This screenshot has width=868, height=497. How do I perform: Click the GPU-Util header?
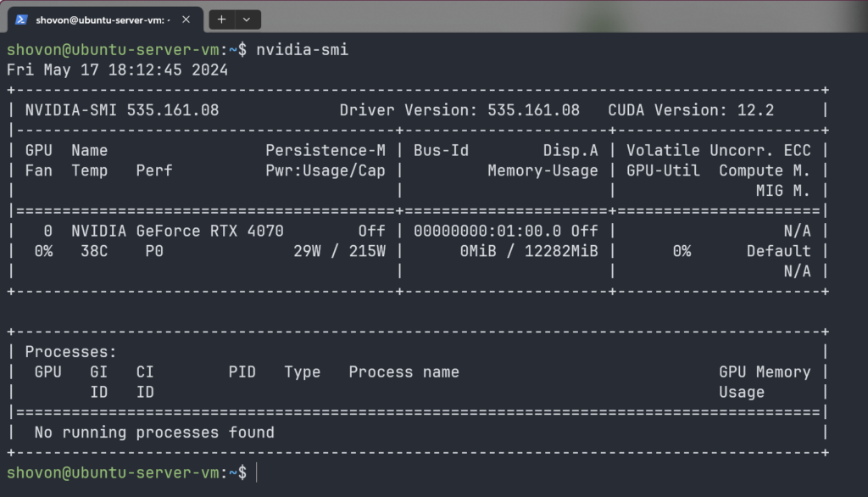(663, 170)
